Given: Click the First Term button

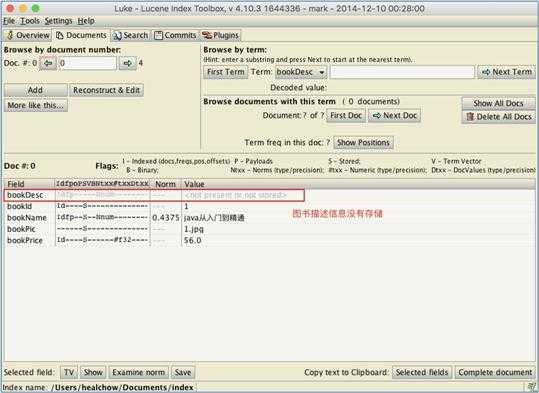Looking at the screenshot, I should click(x=226, y=72).
